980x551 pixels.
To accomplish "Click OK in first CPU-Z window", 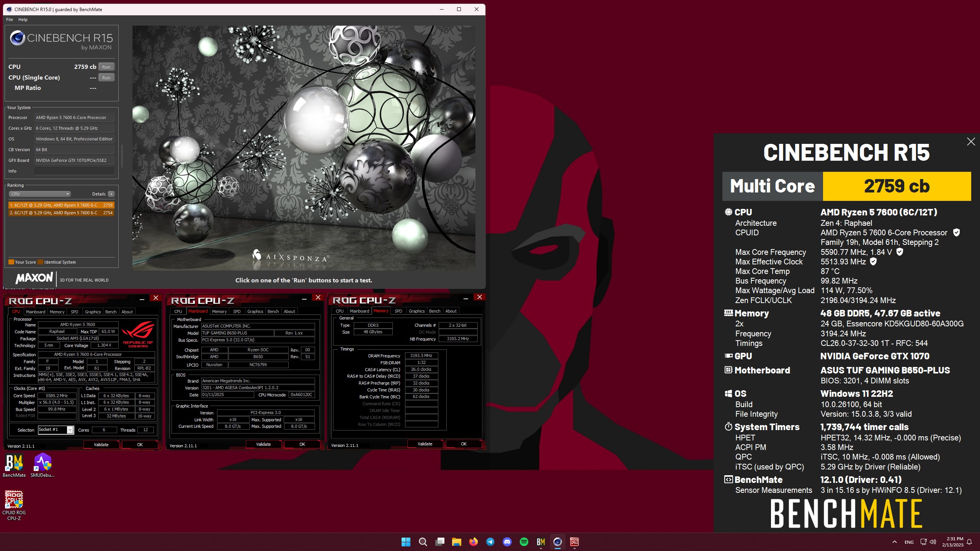I will click(x=140, y=445).
